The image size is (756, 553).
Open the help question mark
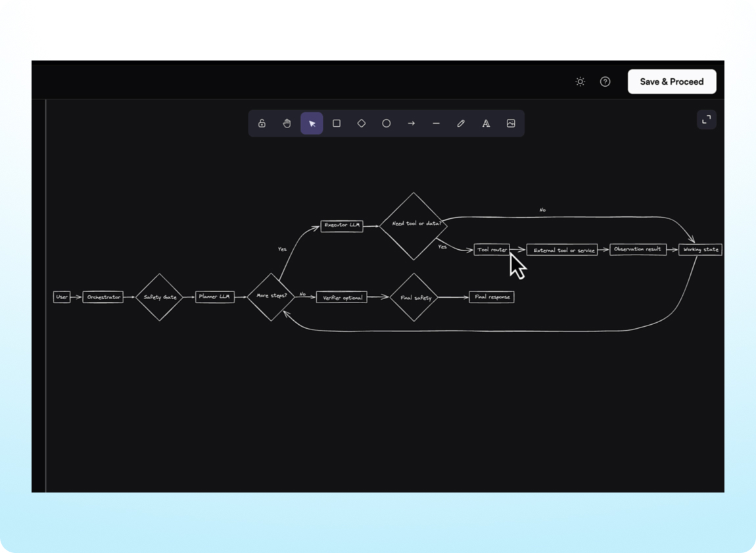(x=605, y=82)
